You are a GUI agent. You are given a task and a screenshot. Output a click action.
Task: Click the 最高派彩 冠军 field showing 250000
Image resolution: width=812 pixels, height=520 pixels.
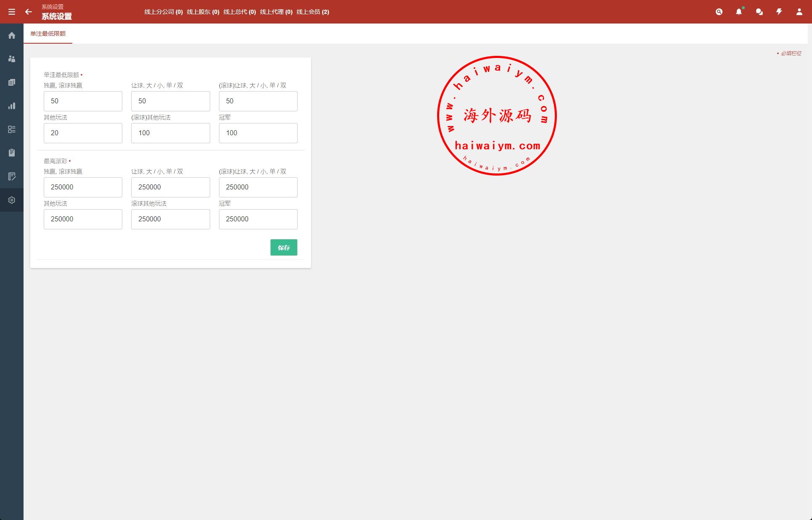(x=258, y=219)
